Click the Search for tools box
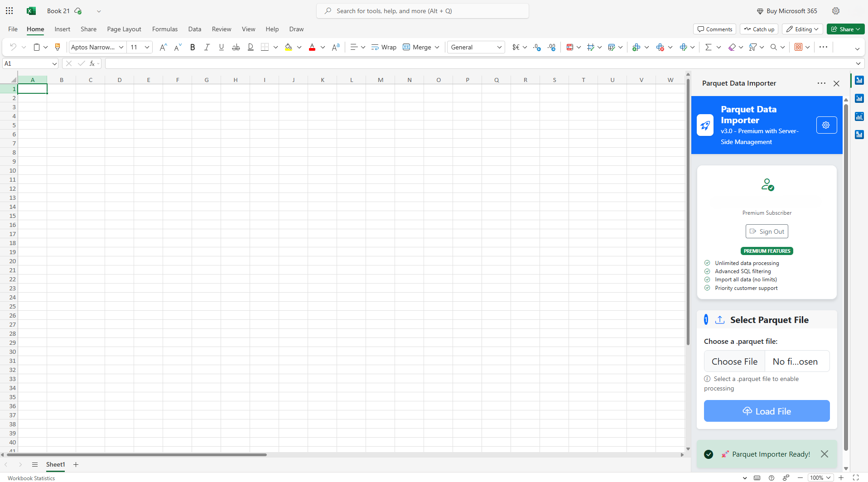Image resolution: width=868 pixels, height=482 pixels. click(x=423, y=11)
